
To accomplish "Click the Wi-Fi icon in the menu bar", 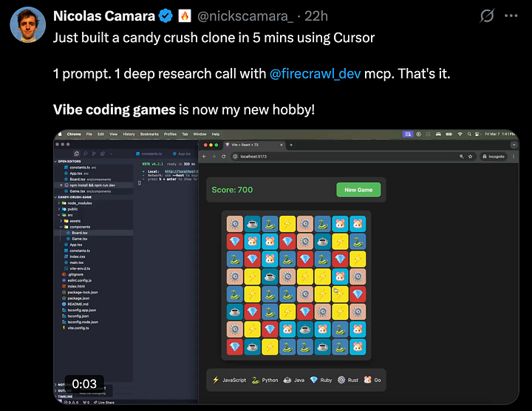I will click(x=460, y=134).
